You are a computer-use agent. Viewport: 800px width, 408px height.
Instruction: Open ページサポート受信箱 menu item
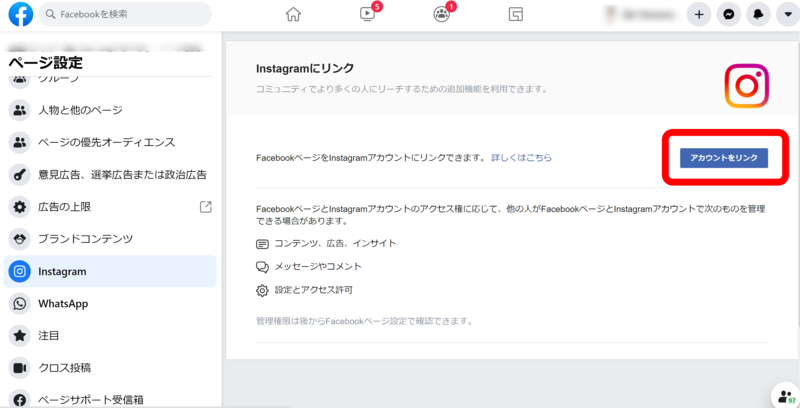point(110,400)
